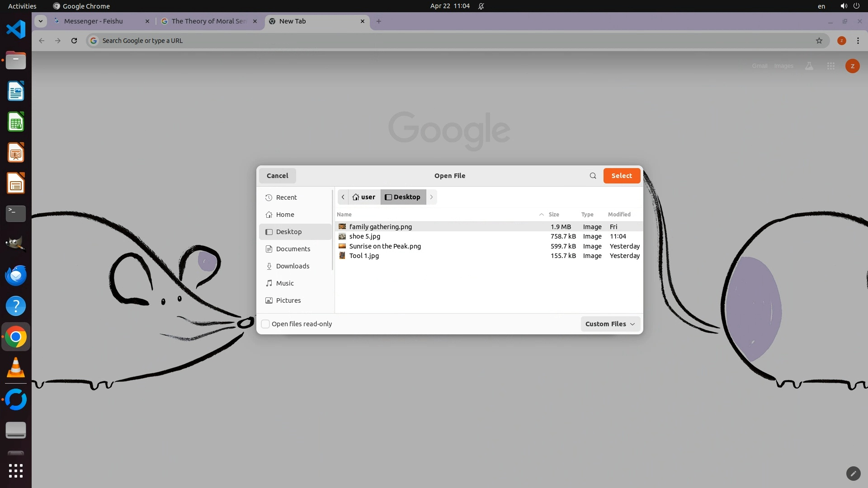Open the Pictures folder in sidebar

coord(288,300)
